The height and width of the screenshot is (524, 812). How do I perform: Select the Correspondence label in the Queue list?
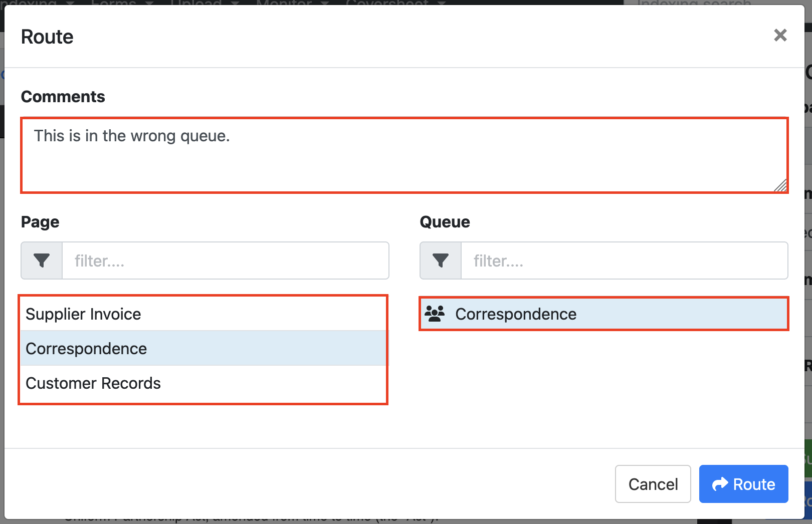(x=516, y=314)
